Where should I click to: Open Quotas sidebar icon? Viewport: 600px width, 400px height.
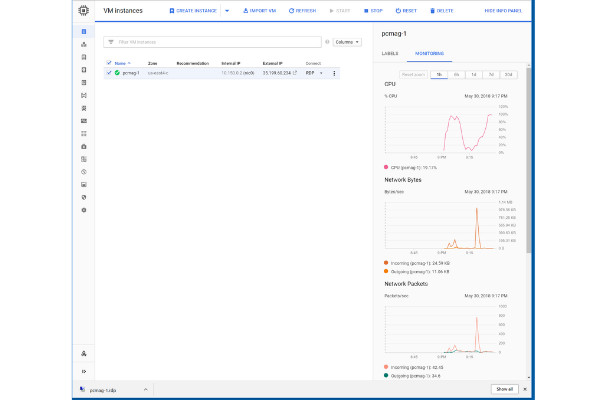pos(84,184)
